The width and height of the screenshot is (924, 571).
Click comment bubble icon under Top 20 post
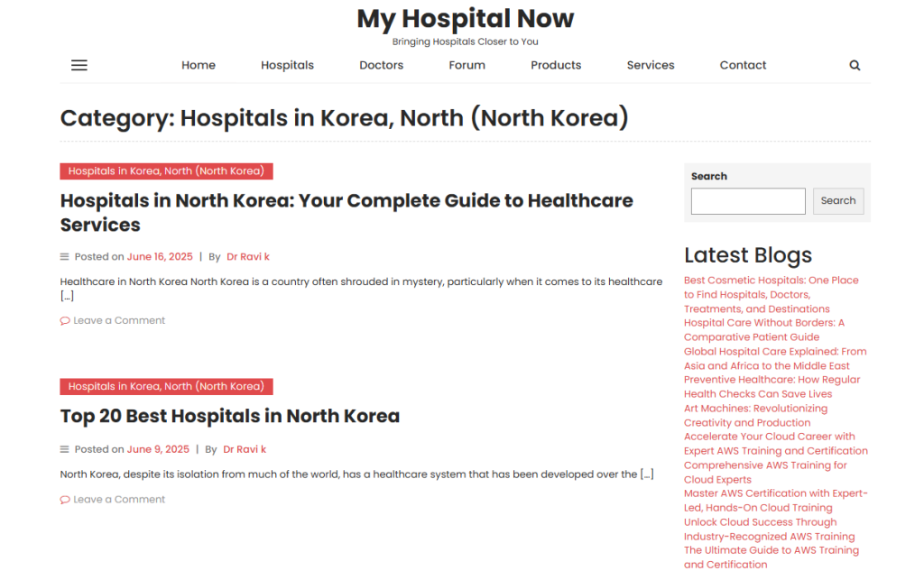coord(65,500)
